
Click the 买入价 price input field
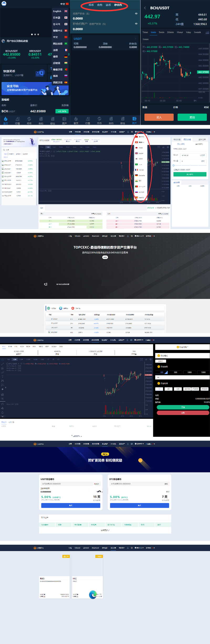[193, 155]
